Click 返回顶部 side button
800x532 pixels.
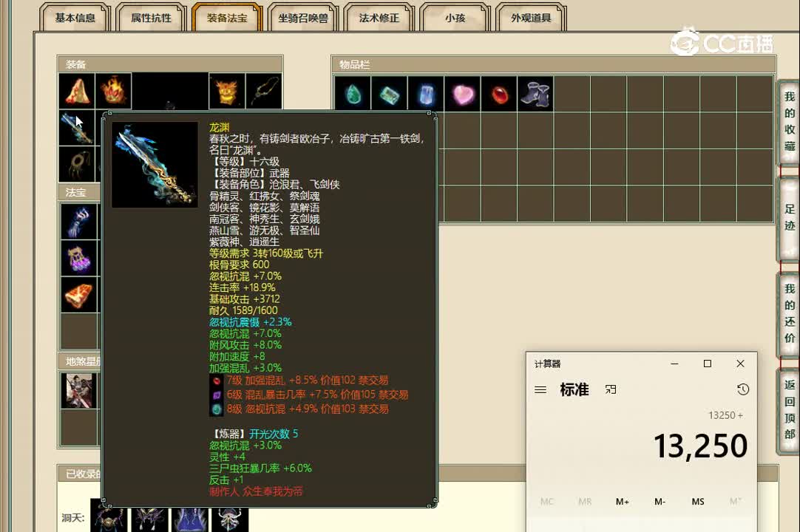(790, 409)
